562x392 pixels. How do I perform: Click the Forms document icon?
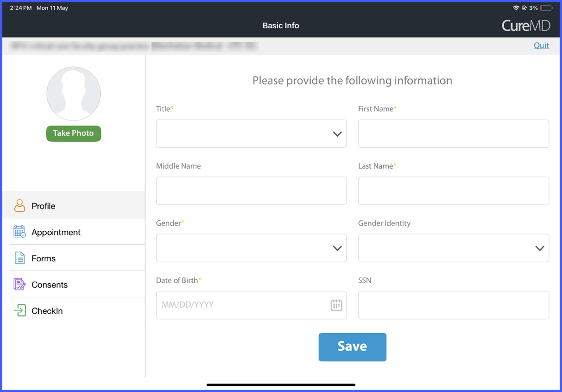click(19, 258)
